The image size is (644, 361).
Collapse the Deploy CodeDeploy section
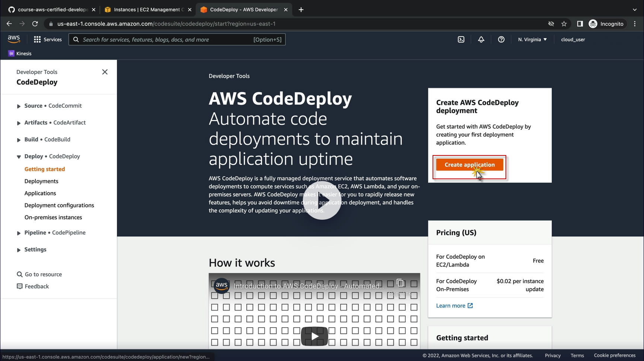click(x=19, y=157)
